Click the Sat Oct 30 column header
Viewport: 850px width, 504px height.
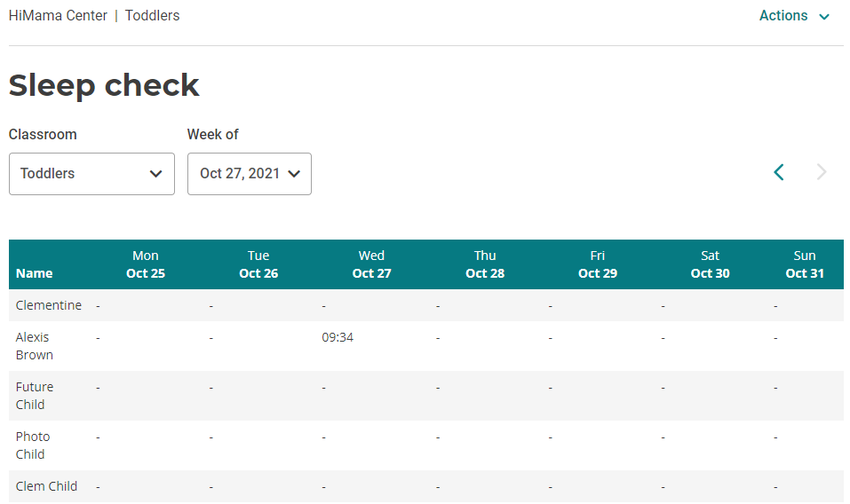click(x=711, y=264)
